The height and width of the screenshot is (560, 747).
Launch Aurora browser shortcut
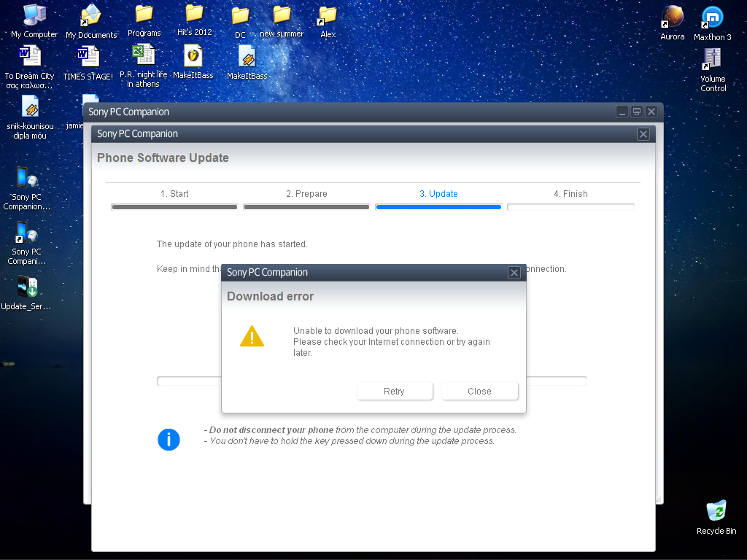[672, 23]
